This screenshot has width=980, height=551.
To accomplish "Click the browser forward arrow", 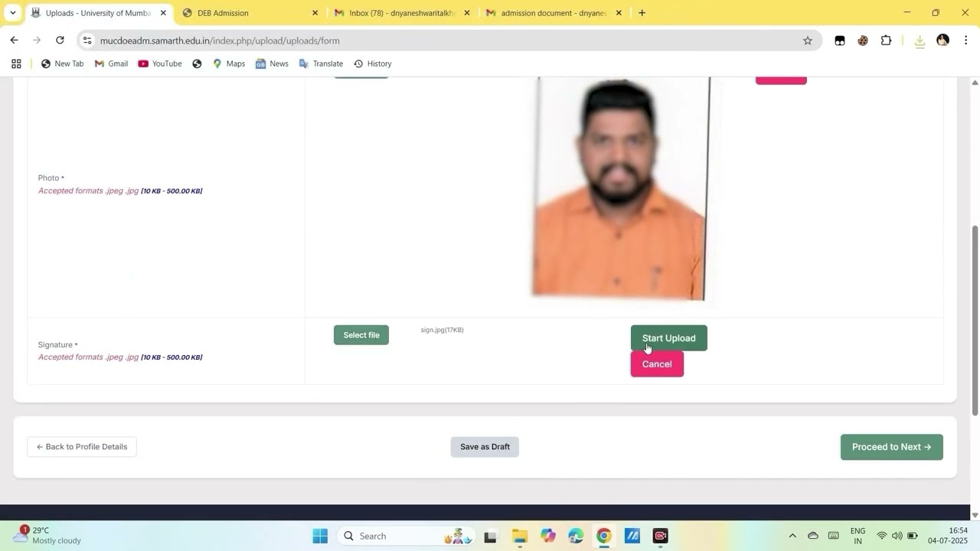I will tap(37, 41).
